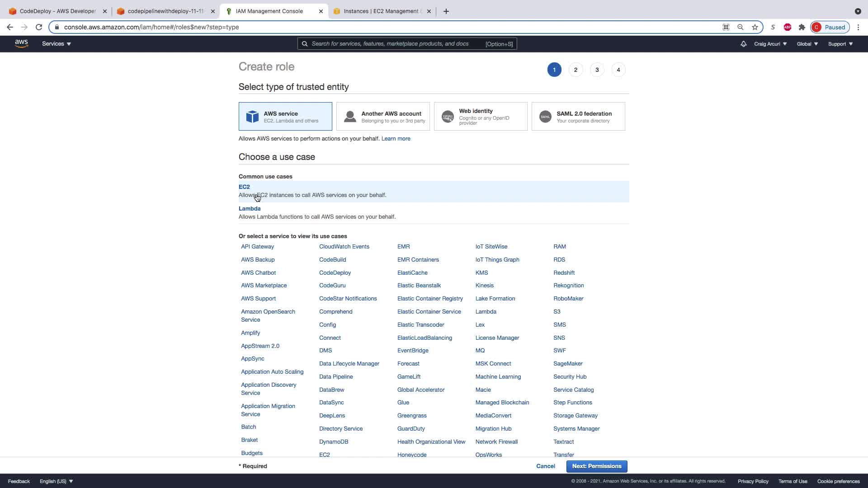Select Another AWS account entity type

(x=383, y=117)
